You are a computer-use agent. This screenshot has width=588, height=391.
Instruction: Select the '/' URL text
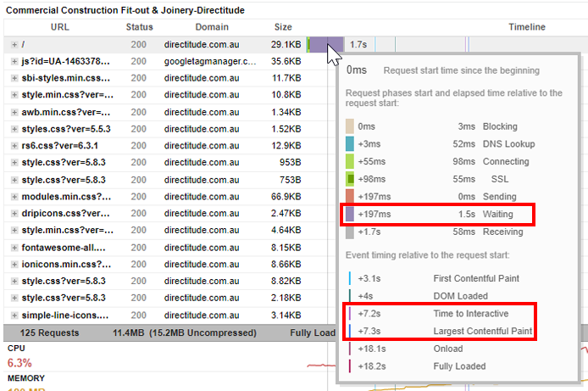pyautogui.click(x=23, y=45)
